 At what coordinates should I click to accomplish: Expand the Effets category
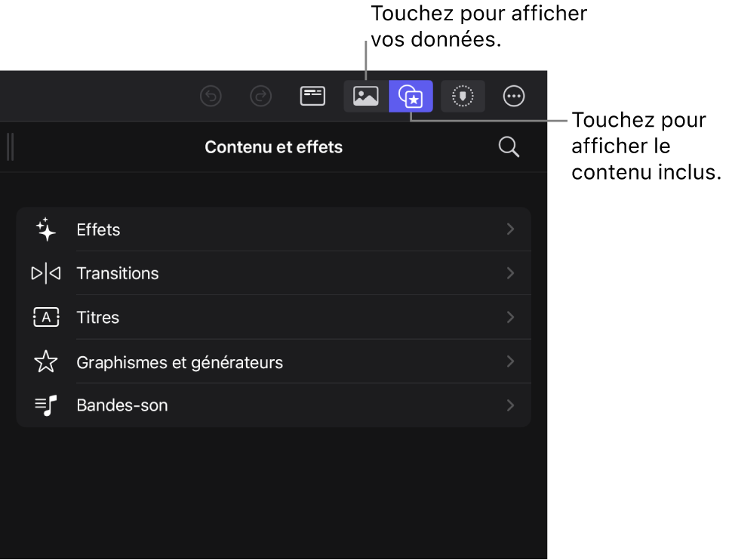coord(510,229)
